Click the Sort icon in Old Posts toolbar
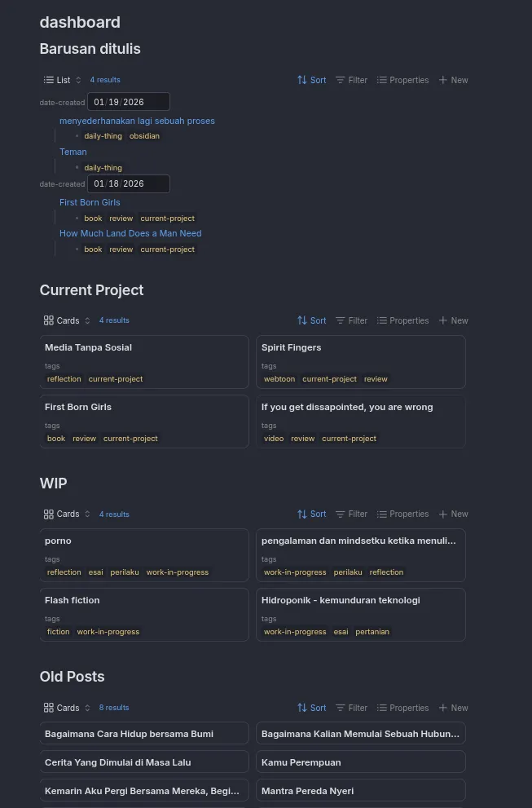 302,708
